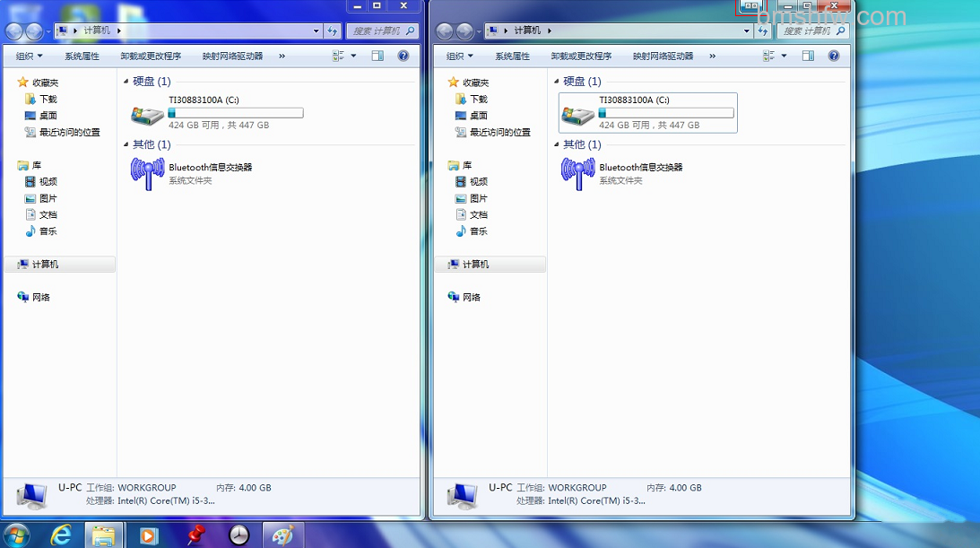This screenshot has width=980, height=548.
Task: Open Internet Explorer from the taskbar
Action: coord(61,535)
